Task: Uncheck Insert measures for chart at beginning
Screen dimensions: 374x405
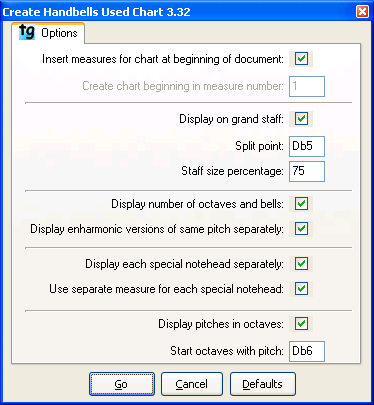Action: coord(301,59)
